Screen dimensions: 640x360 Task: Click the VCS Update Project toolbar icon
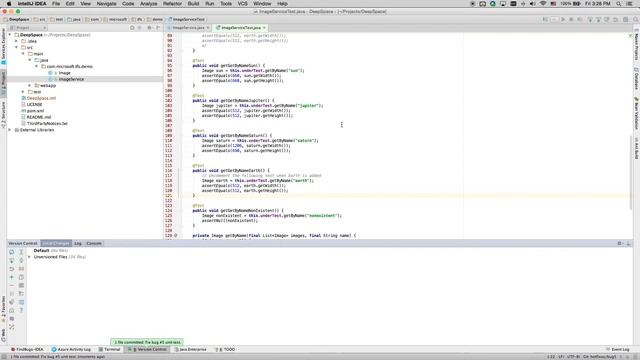590,19
